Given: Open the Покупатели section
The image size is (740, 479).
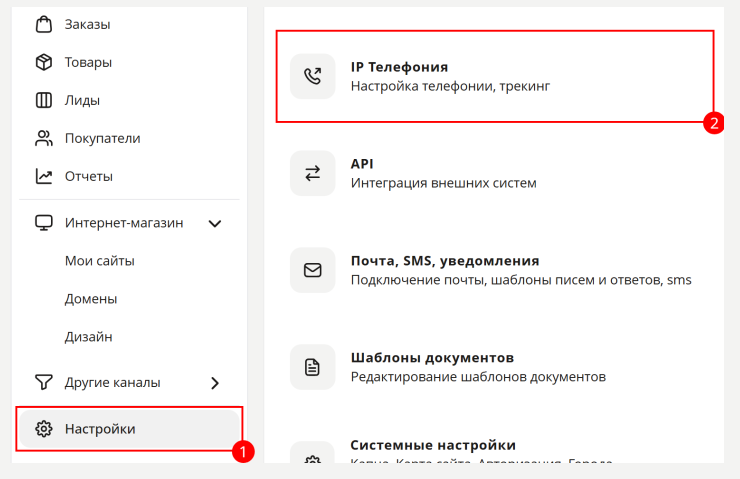Looking at the screenshot, I should 102,138.
